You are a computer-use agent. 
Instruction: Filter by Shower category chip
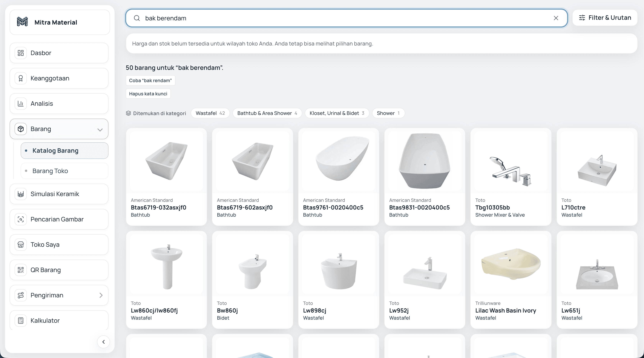[x=388, y=113]
